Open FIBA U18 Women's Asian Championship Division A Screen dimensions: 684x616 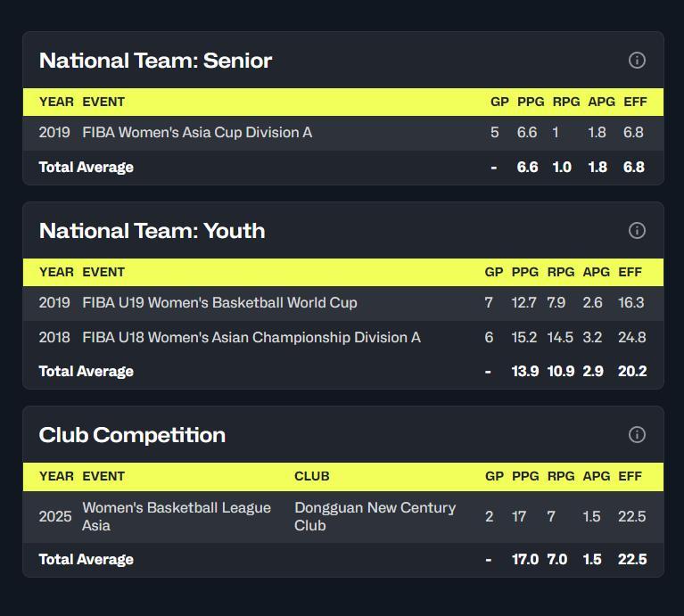click(x=251, y=338)
